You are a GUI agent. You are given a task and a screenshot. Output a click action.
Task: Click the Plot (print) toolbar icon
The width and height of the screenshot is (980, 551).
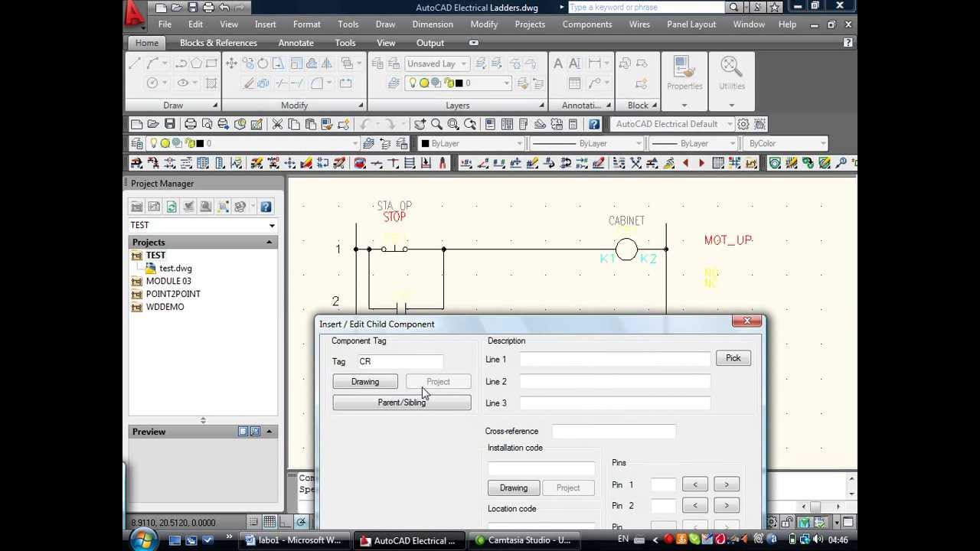coord(191,124)
